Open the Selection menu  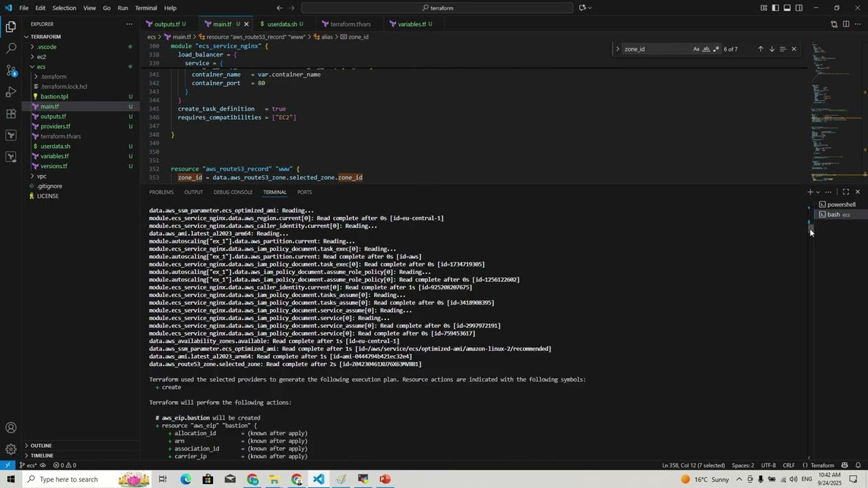point(64,8)
